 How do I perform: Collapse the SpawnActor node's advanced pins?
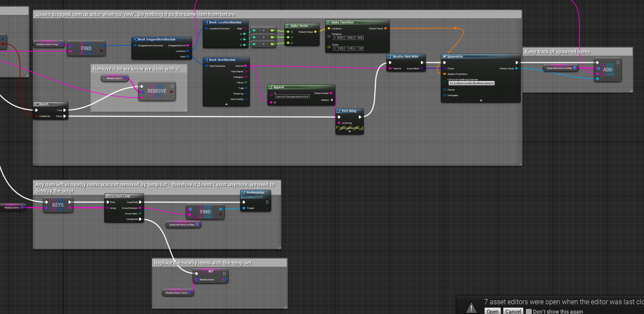pyautogui.click(x=481, y=100)
